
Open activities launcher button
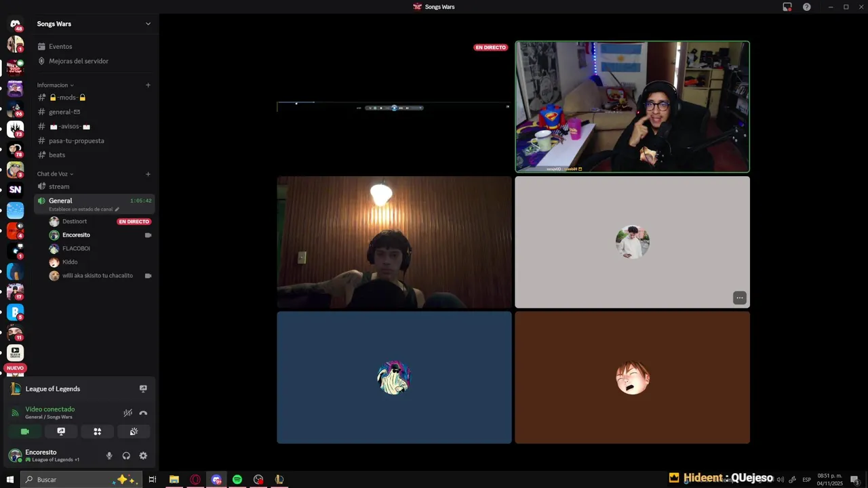tap(97, 431)
